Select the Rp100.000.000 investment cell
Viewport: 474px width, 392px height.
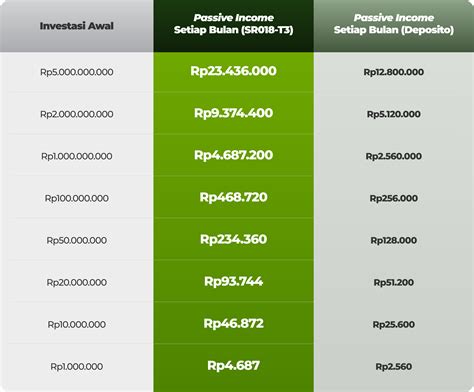click(x=77, y=198)
